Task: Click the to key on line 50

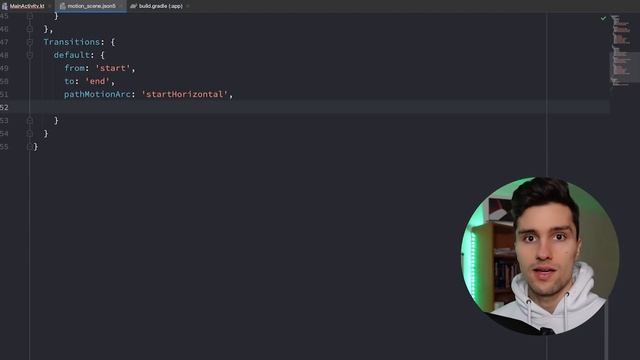Action: tap(69, 81)
